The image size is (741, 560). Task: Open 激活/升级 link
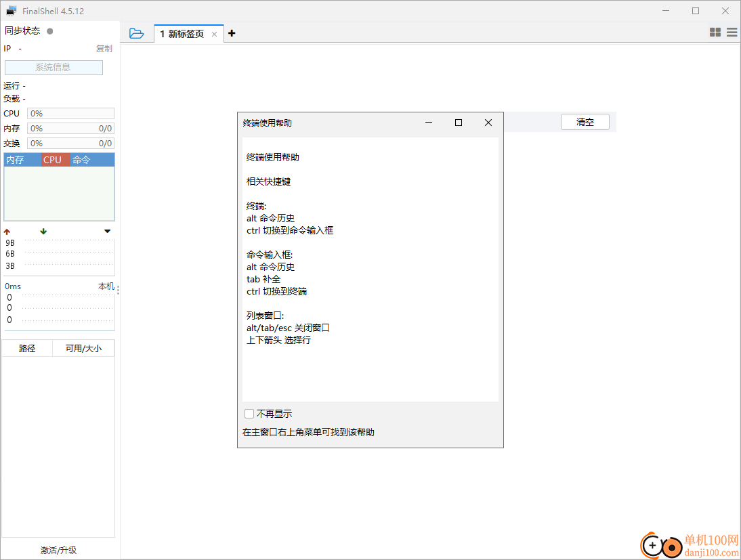coord(58,550)
